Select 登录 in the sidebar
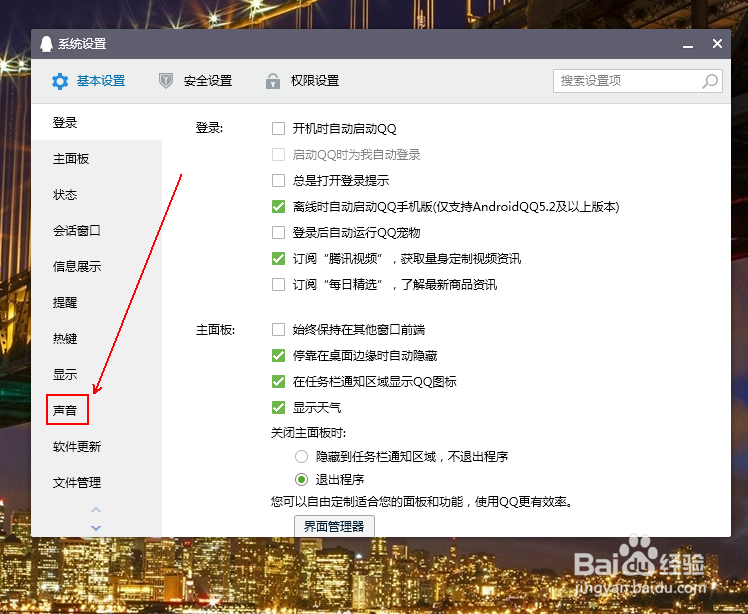 pyautogui.click(x=96, y=123)
